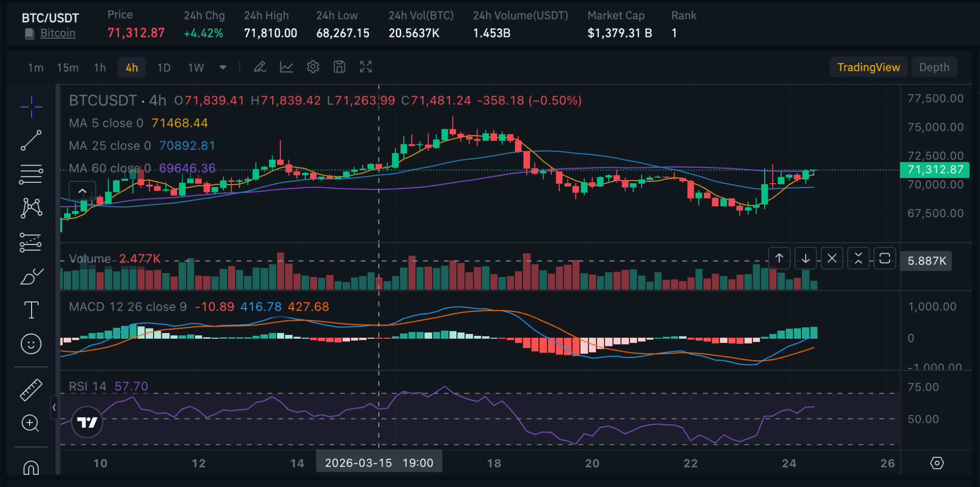Toggle the magnet snap mode
980x487 pixels.
click(x=31, y=467)
